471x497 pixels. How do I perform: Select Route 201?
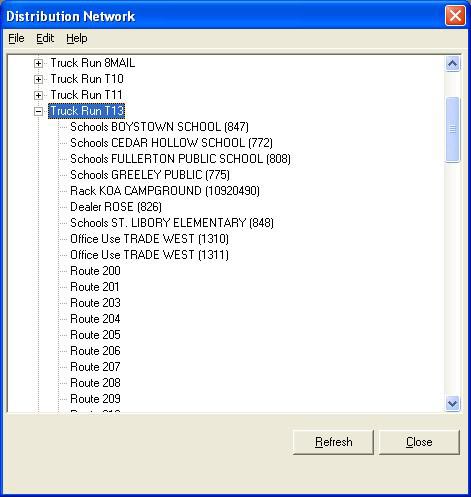pos(95,287)
